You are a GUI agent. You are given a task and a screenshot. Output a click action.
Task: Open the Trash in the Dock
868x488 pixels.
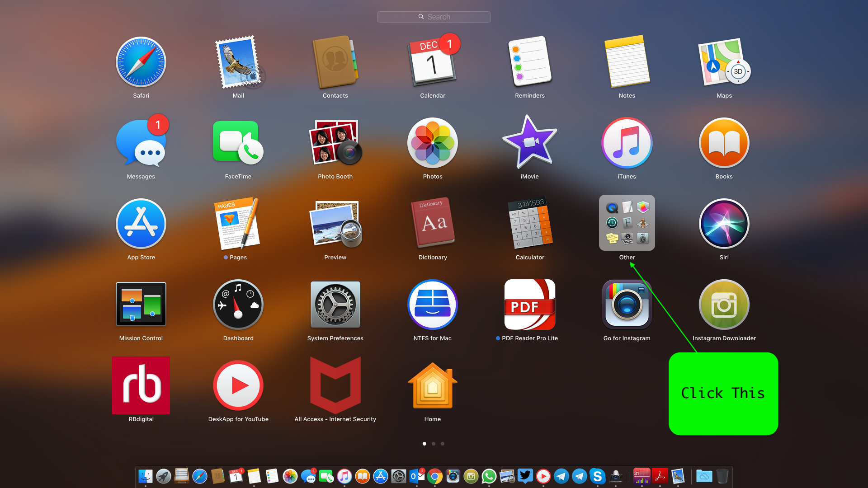point(722,476)
